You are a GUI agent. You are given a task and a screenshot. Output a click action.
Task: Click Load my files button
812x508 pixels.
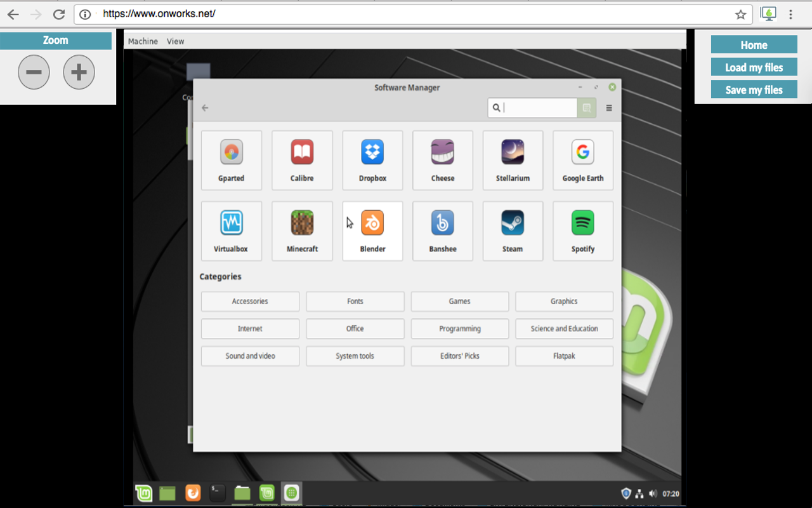tap(754, 67)
